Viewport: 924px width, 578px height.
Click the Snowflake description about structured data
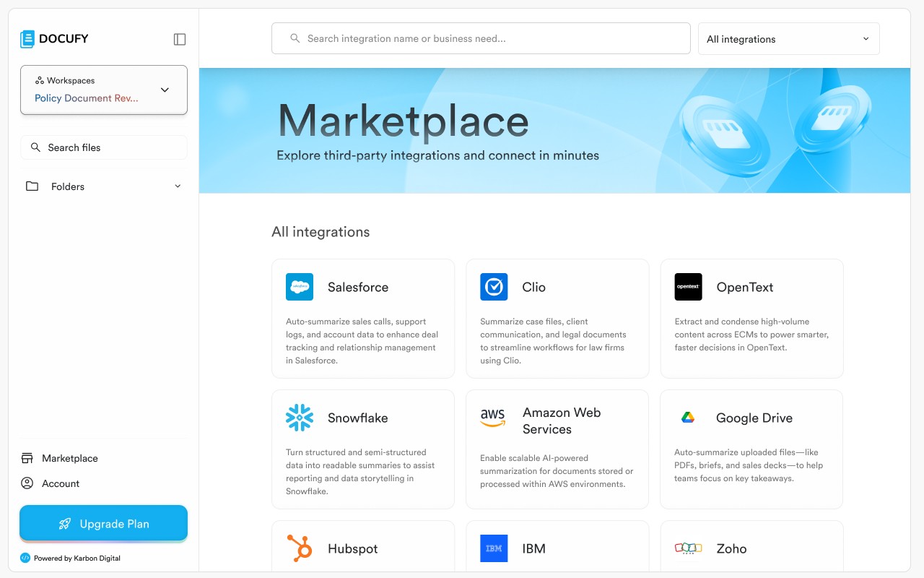tap(360, 472)
